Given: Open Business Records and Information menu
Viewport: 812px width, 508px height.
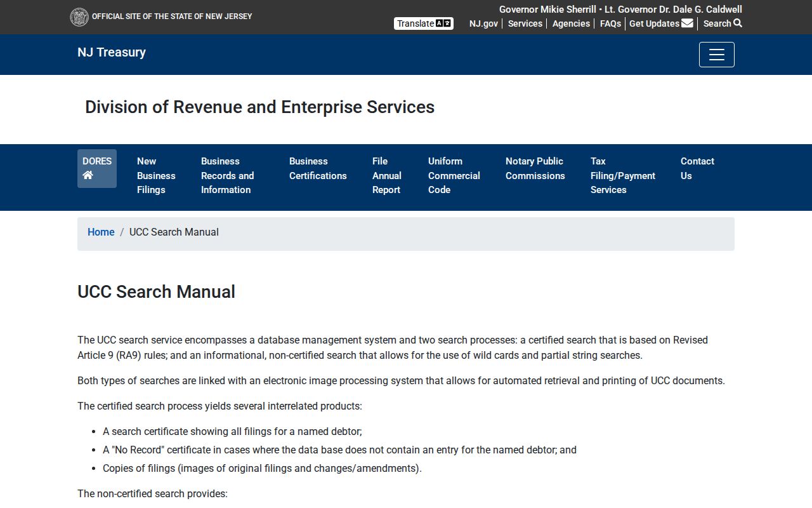Looking at the screenshot, I should [x=227, y=176].
